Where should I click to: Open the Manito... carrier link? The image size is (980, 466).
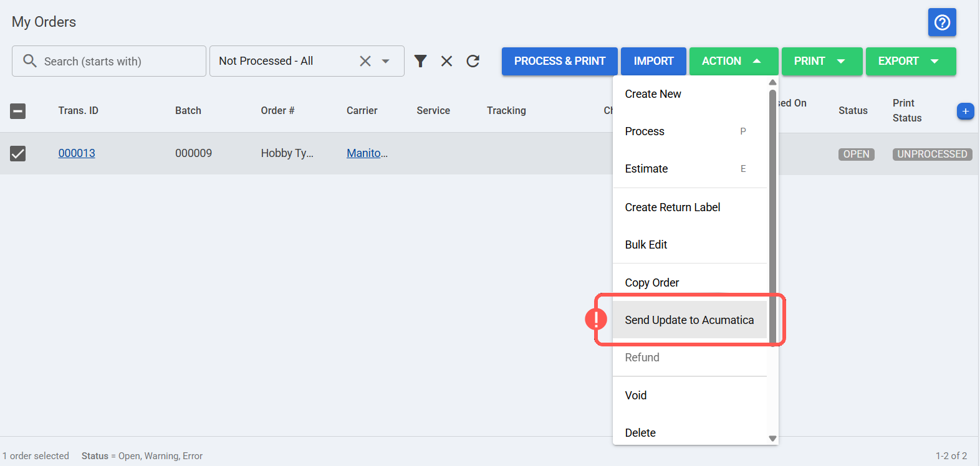coord(367,153)
